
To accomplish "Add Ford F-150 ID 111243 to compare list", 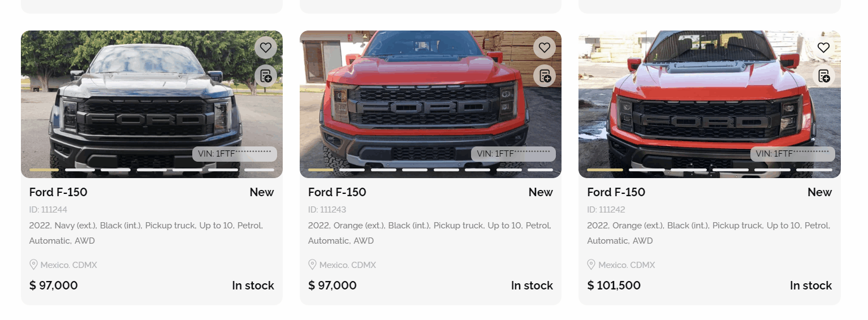I will [x=544, y=76].
